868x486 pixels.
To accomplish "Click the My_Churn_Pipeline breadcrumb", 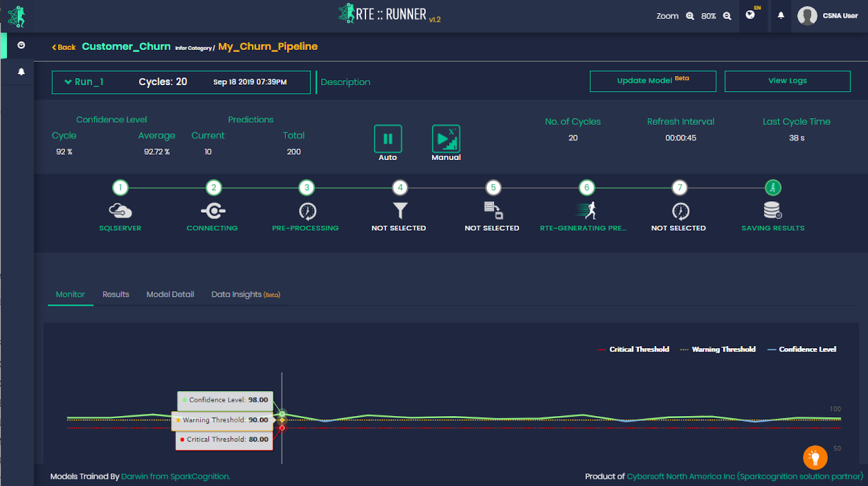I will pyautogui.click(x=268, y=47).
